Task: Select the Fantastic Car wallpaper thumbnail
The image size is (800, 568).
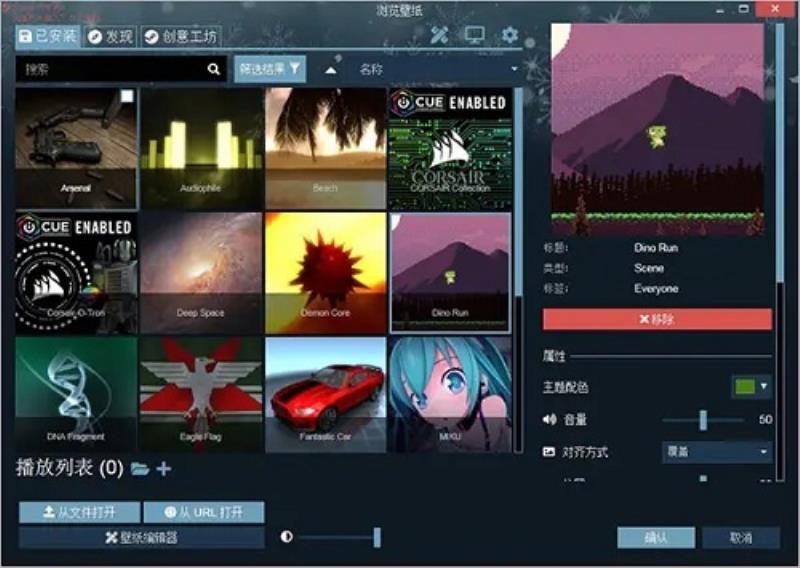Action: (326, 394)
